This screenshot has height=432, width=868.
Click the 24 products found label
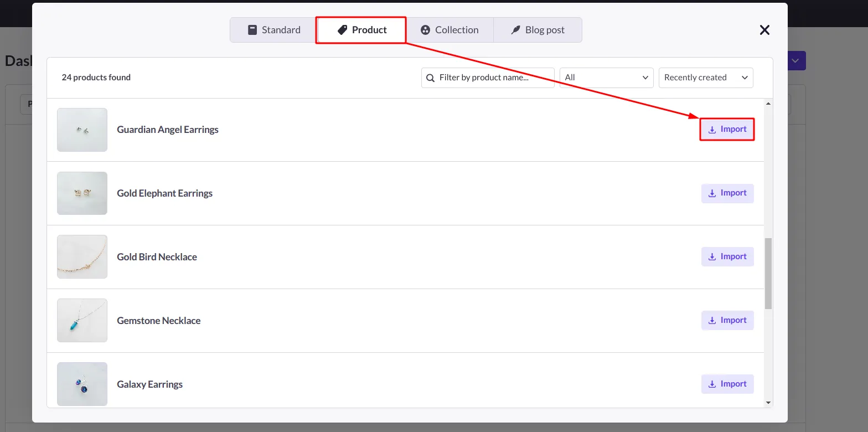point(96,78)
